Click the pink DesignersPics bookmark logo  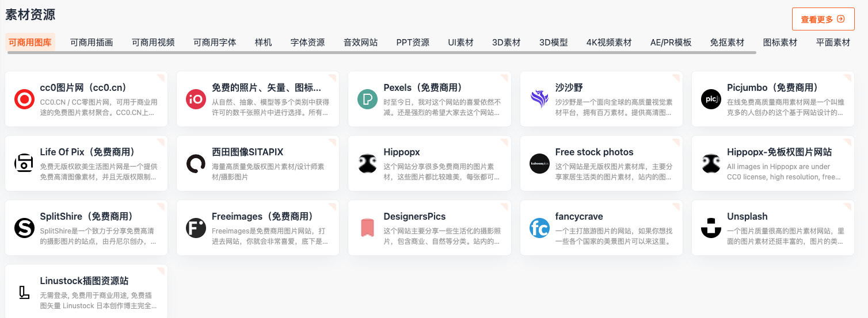[367, 228]
